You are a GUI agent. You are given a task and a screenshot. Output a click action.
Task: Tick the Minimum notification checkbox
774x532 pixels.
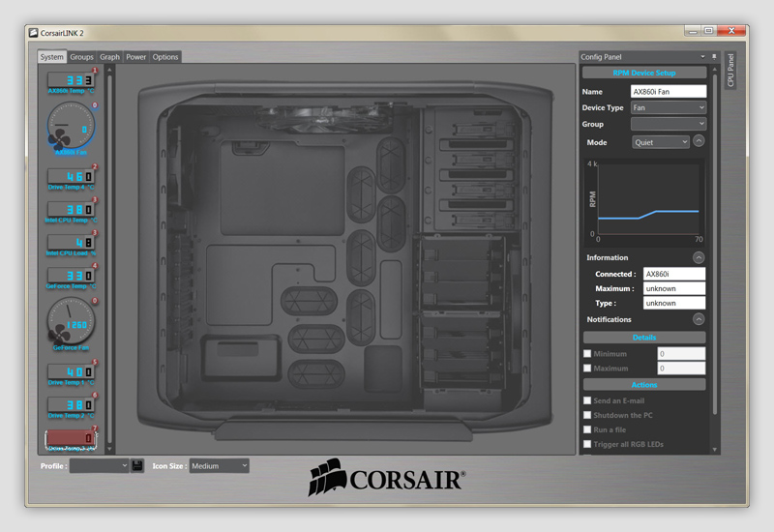(x=587, y=353)
